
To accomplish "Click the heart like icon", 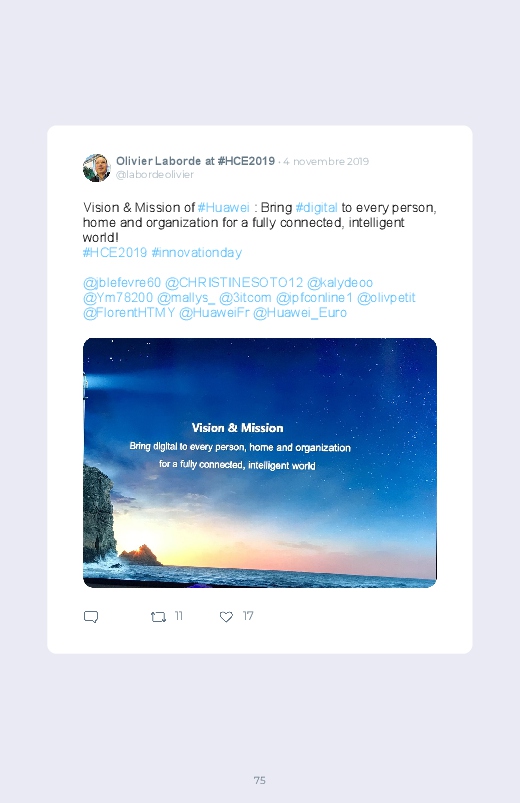I will 226,617.
